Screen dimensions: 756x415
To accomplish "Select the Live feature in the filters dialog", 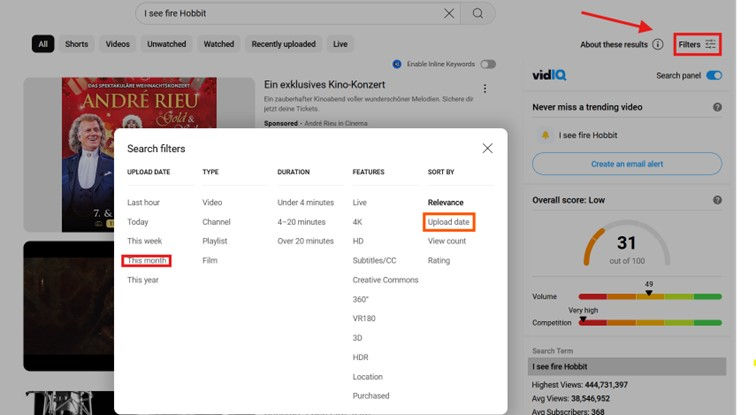I will [359, 202].
